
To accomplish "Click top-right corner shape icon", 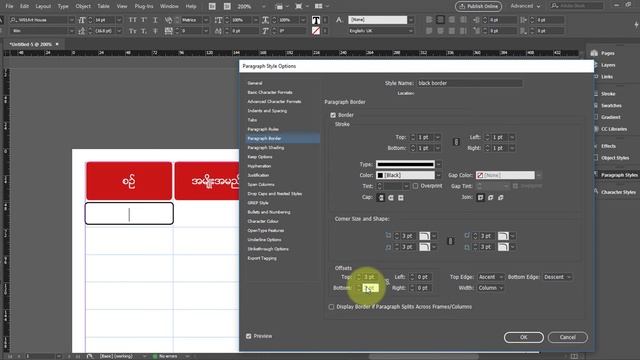I will point(503,236).
